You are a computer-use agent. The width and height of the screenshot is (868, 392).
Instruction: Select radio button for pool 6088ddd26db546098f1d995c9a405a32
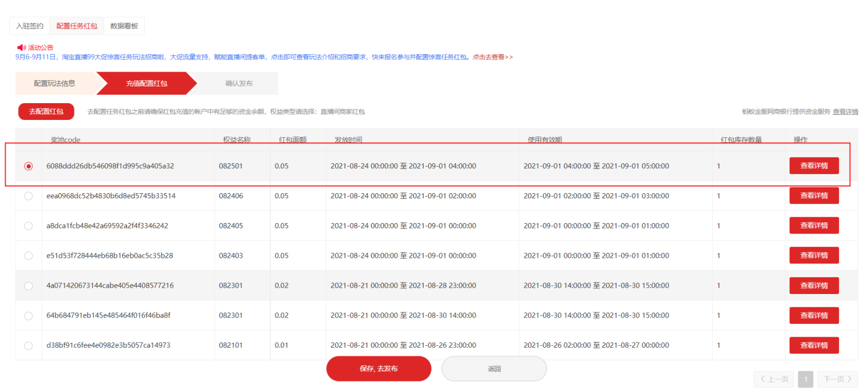(28, 166)
